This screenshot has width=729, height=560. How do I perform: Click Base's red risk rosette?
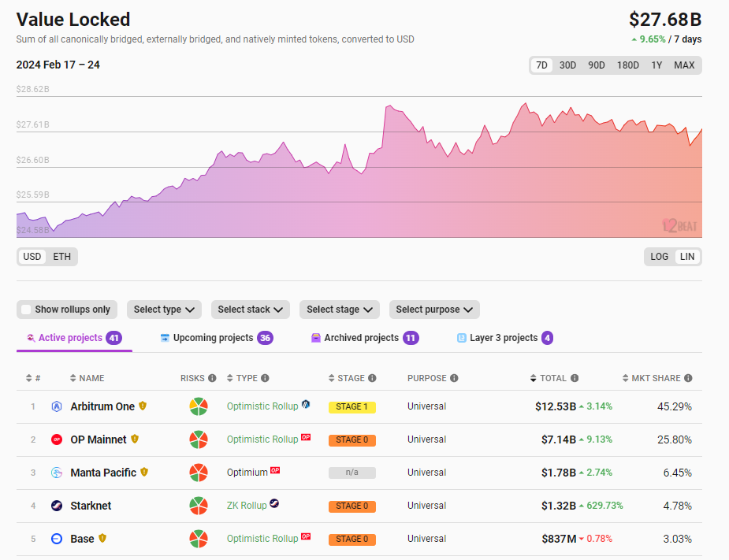click(199, 538)
